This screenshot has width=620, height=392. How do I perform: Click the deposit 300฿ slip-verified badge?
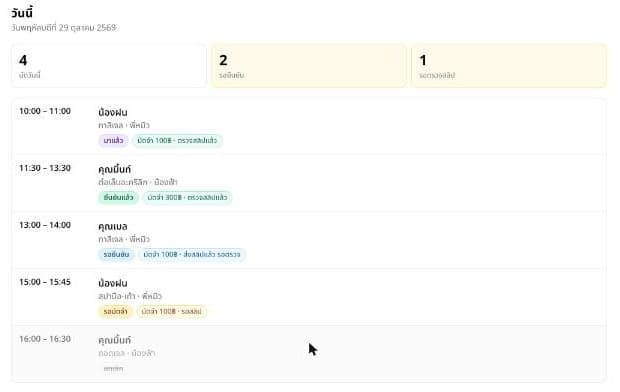click(x=187, y=197)
